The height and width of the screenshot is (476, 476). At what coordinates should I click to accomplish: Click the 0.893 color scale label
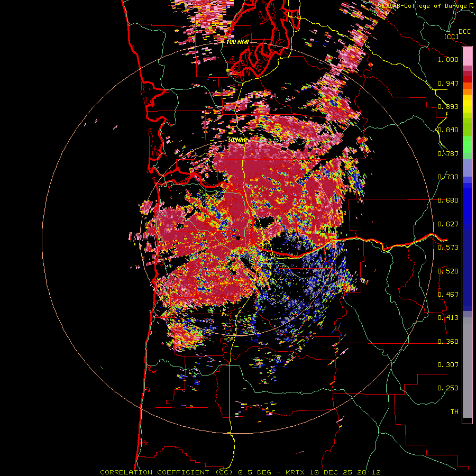click(448, 106)
